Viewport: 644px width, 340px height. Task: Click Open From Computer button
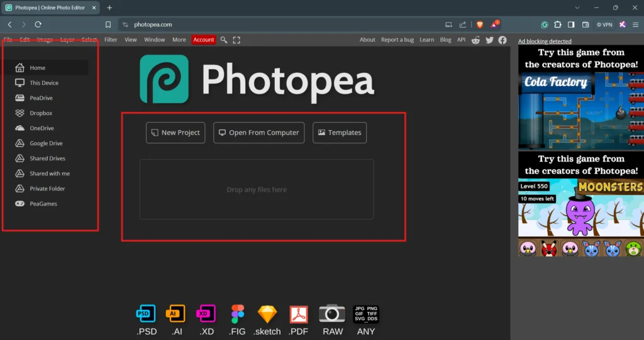[x=258, y=133]
